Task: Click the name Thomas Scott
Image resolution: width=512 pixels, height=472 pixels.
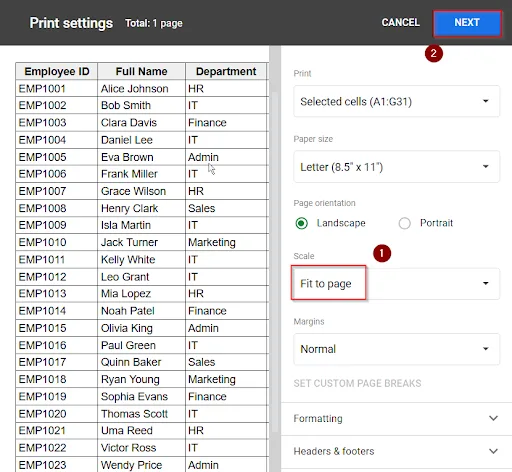Action: point(134,414)
